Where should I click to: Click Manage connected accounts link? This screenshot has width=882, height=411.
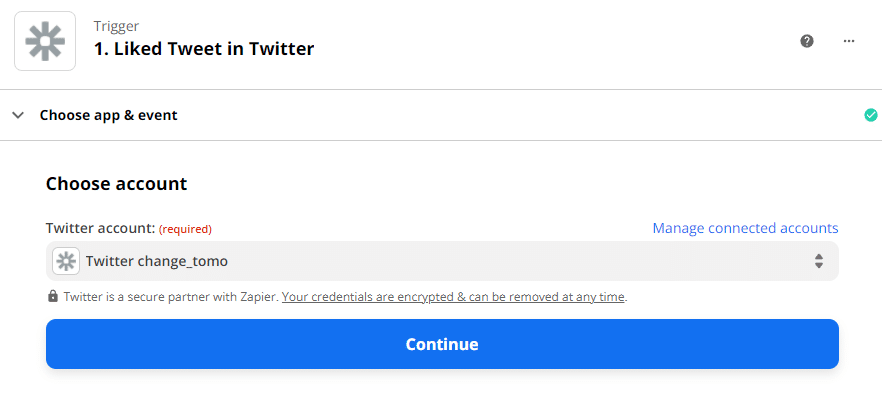745,228
